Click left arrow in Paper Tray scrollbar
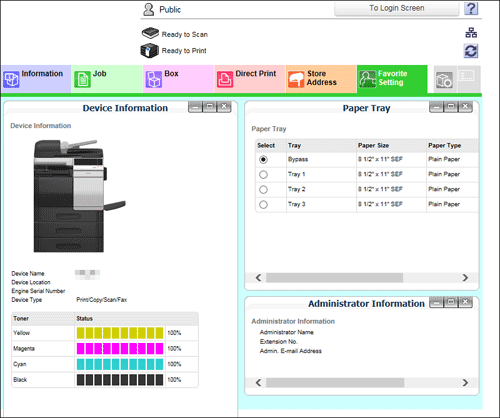 (x=258, y=278)
